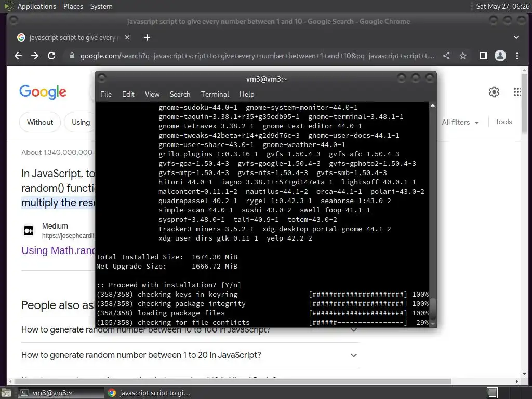The image size is (532, 399).
Task: Open Chrome side panel icon
Action: 484,56
